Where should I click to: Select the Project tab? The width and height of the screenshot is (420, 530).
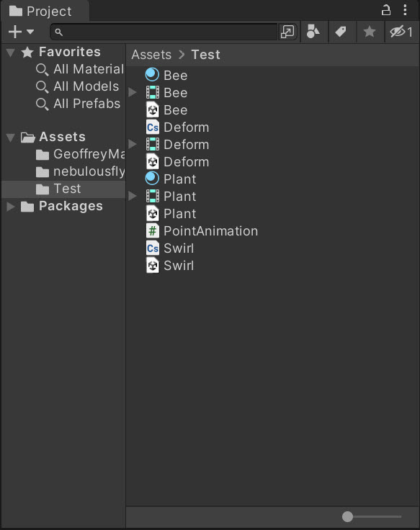point(45,11)
